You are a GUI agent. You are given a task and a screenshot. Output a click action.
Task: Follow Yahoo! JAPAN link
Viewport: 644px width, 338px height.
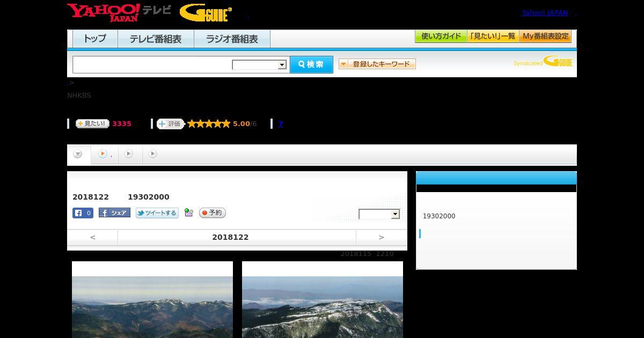click(545, 13)
